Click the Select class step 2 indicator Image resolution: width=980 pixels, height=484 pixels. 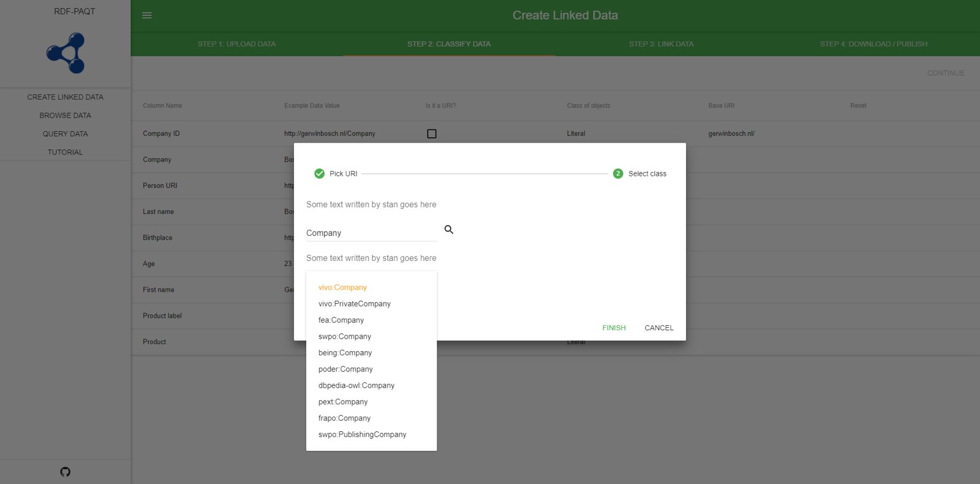618,173
